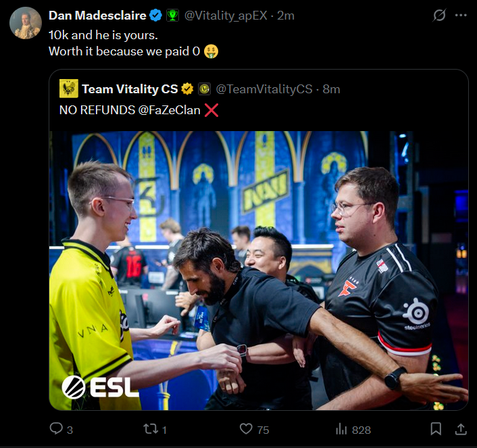
Task: Click Dan Madesclaire's blue verified badge
Action: [156, 16]
